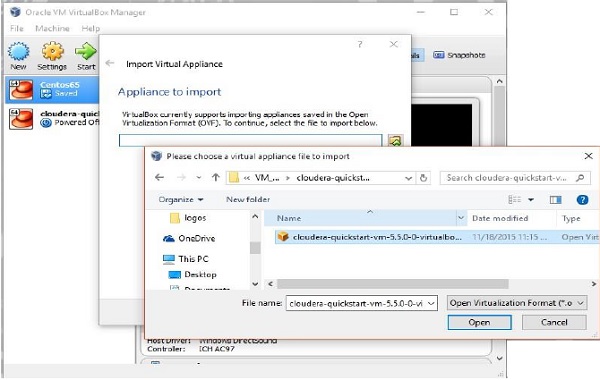Click the Open button

point(479,322)
